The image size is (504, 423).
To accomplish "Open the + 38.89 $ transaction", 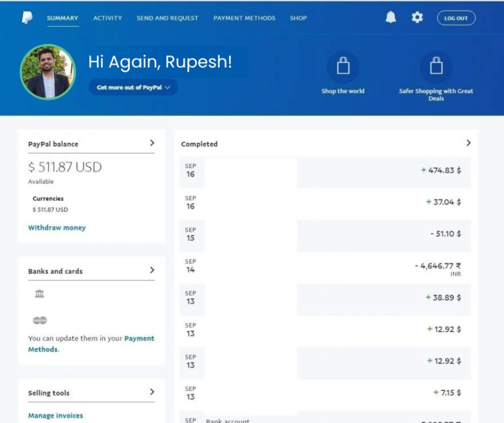I will 325,300.
